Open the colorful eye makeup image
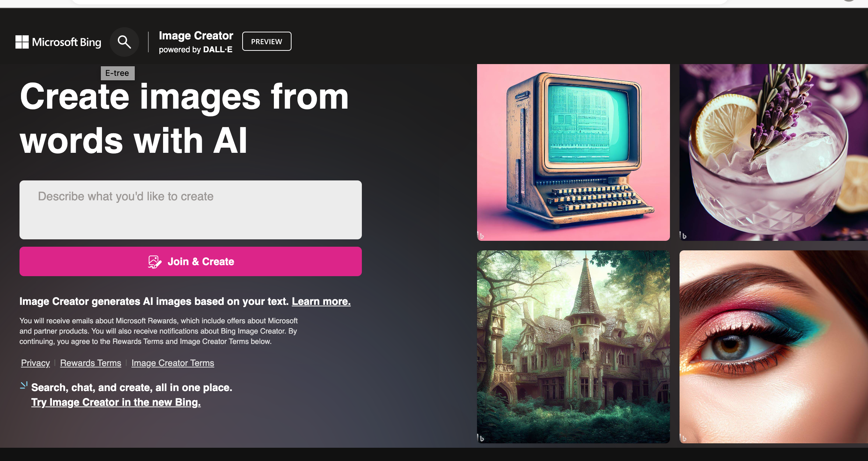The image size is (868, 461). pos(774,347)
